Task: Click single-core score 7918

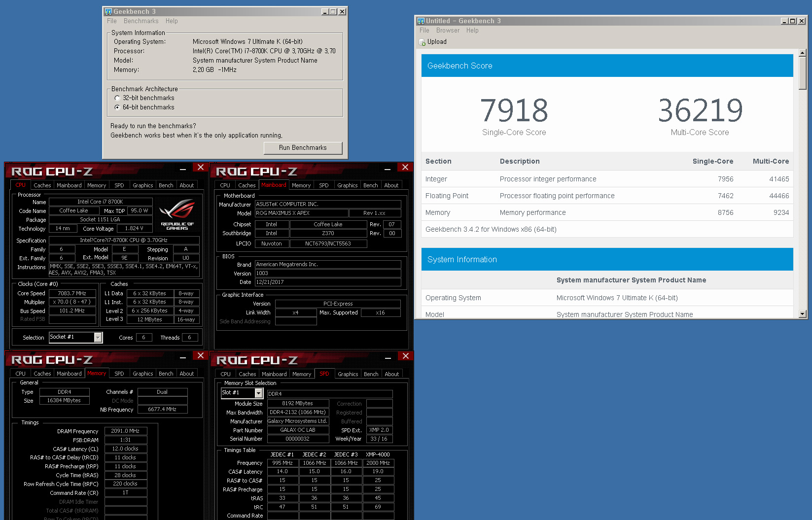Action: coord(514,110)
